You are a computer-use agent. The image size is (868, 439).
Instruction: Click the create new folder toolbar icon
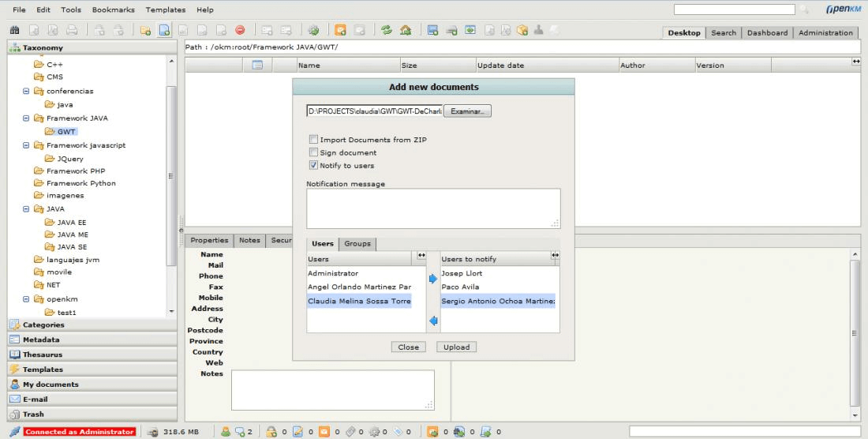click(x=146, y=31)
